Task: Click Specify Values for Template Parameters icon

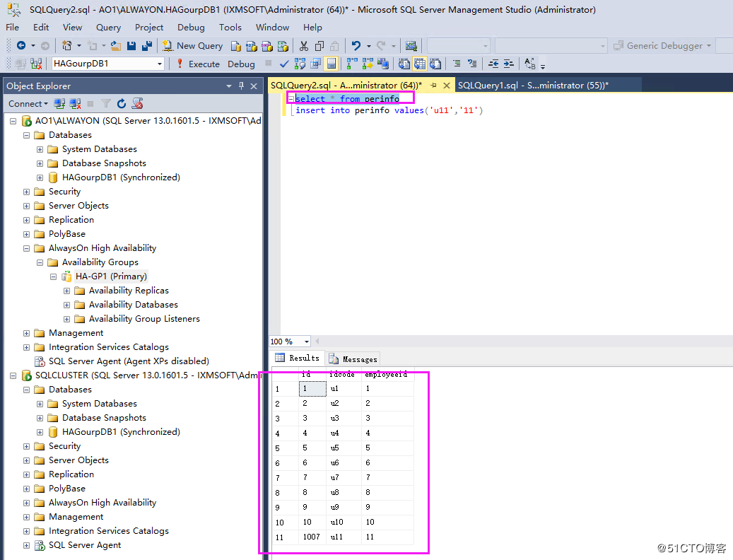Action: 529,64
